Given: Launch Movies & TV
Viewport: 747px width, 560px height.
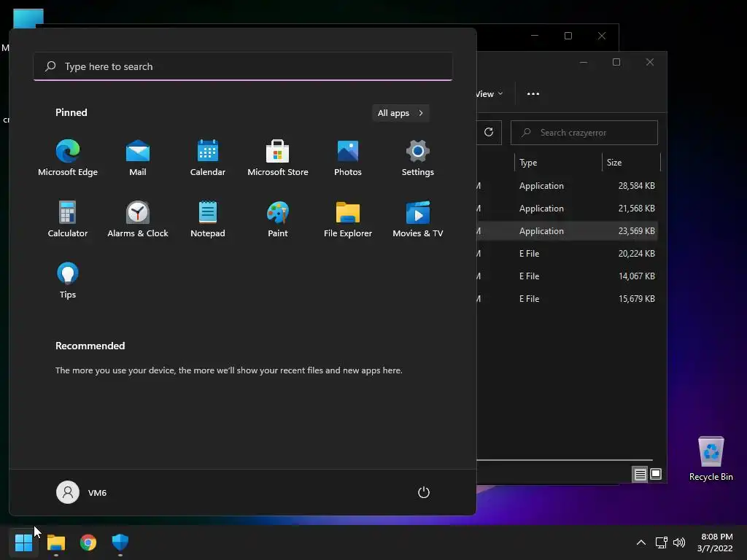Looking at the screenshot, I should 418,219.
